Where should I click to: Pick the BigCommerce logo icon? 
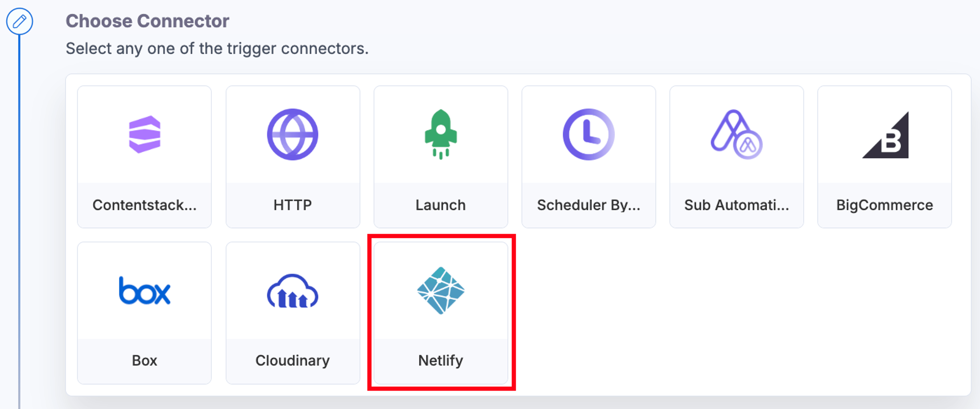tap(885, 135)
